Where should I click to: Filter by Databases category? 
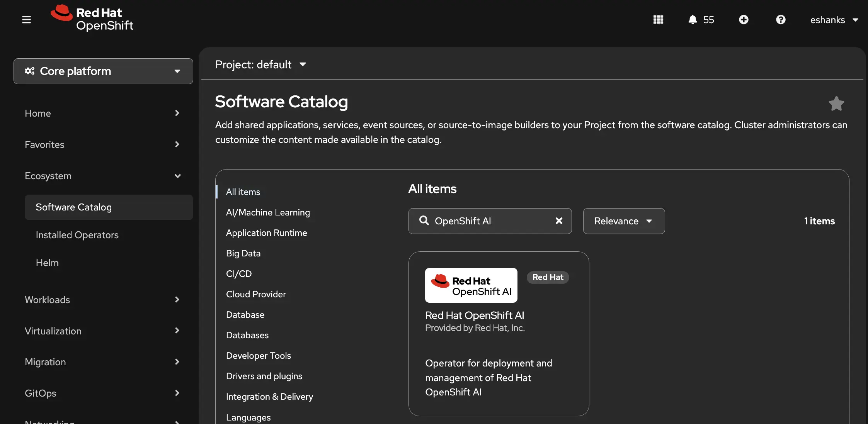247,335
